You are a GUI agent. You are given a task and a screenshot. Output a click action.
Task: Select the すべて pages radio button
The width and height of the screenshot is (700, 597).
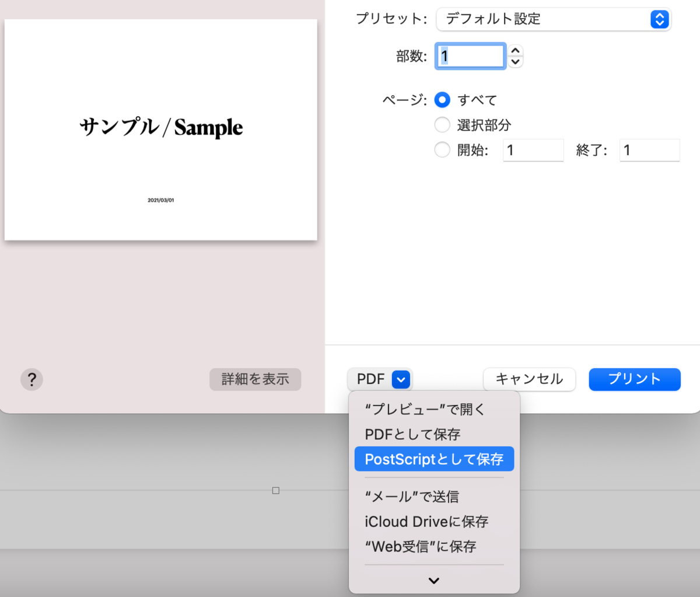point(442,100)
